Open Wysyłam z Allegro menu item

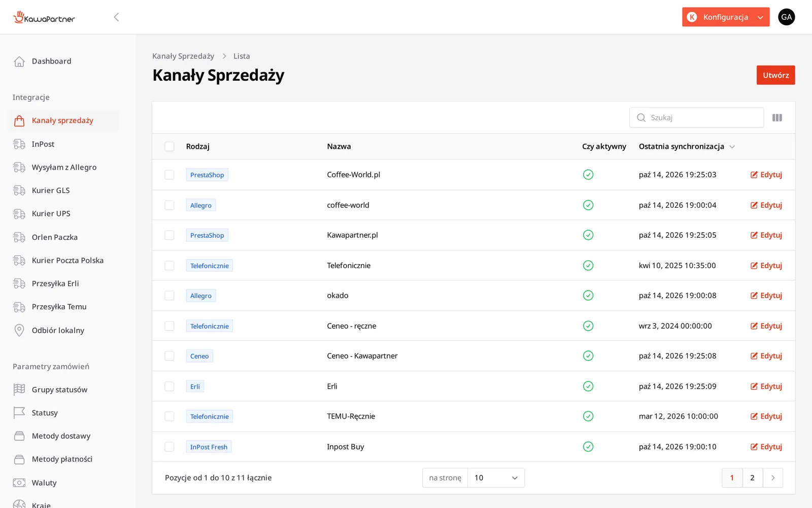click(64, 167)
